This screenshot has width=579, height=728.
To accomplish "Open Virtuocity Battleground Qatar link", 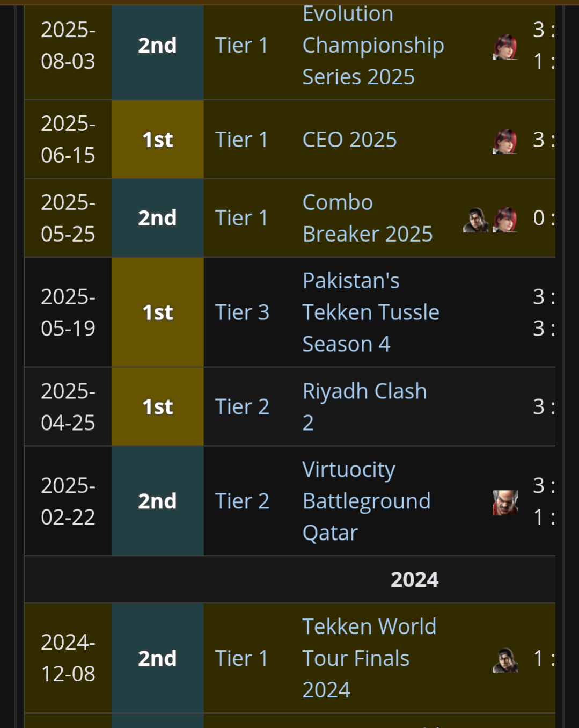I will (x=366, y=501).
